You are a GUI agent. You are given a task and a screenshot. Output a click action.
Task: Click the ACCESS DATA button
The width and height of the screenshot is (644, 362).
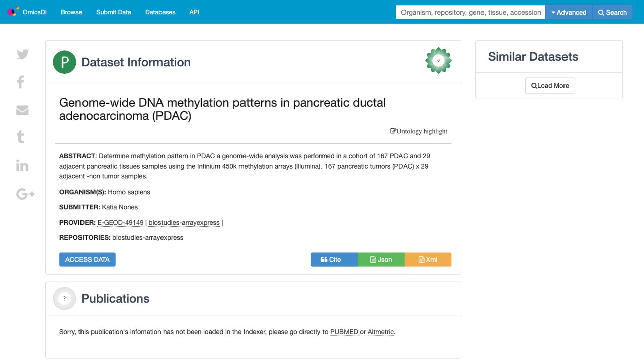point(88,259)
